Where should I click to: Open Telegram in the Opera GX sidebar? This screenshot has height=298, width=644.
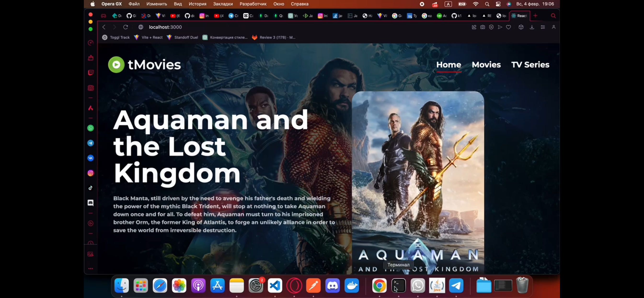point(91,143)
